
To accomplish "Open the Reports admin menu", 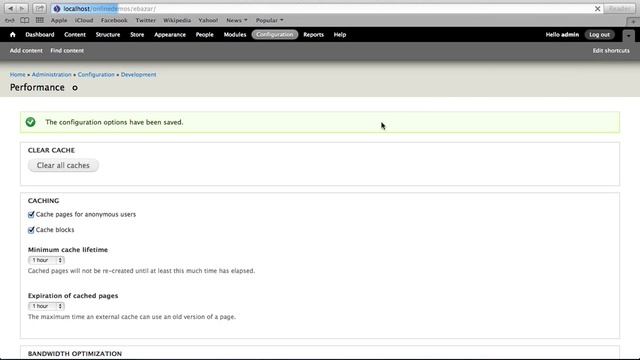I will pos(313,35).
